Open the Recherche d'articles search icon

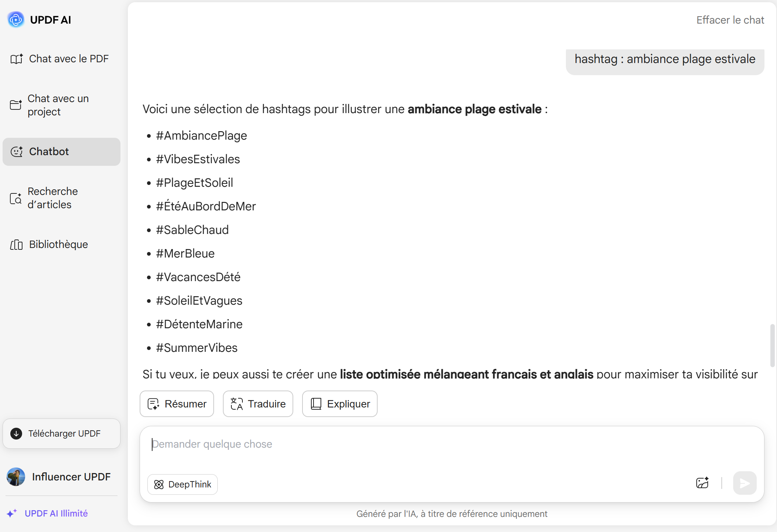click(x=16, y=198)
